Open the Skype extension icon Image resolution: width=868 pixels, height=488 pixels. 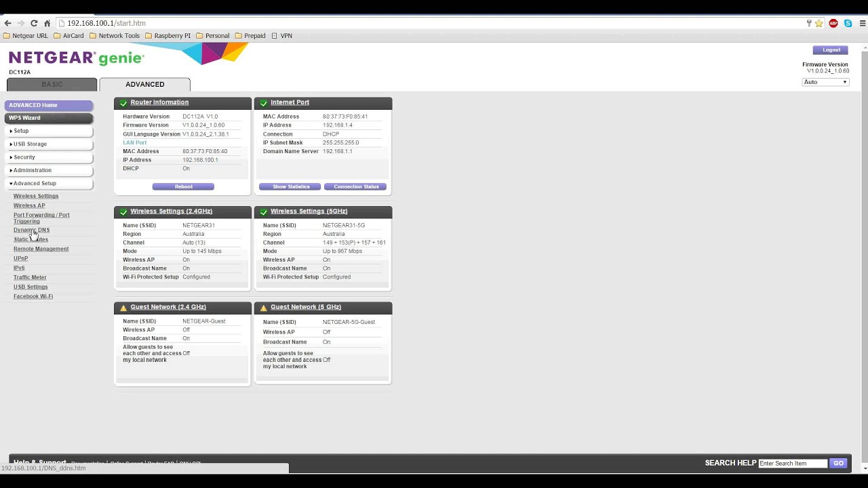848,23
